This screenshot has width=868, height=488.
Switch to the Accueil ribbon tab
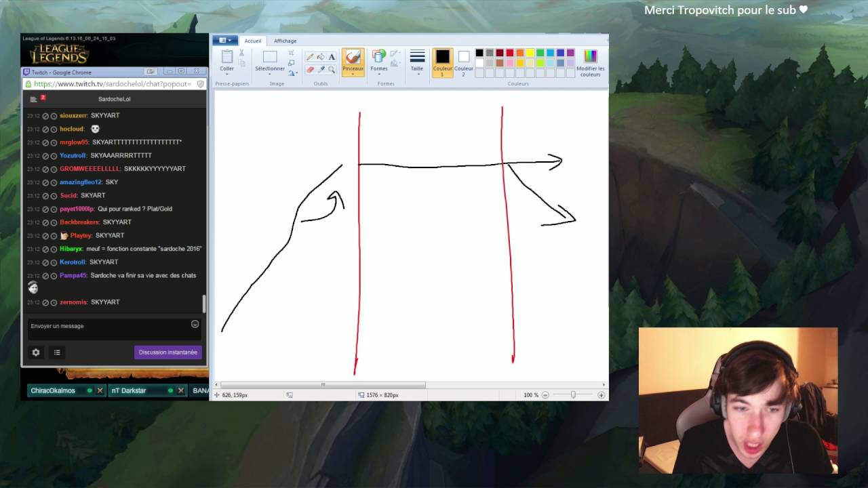click(x=253, y=41)
